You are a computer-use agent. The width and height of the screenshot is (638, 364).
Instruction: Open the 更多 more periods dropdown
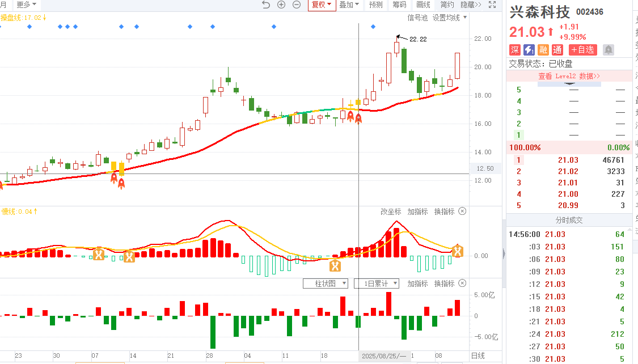point(26,5)
